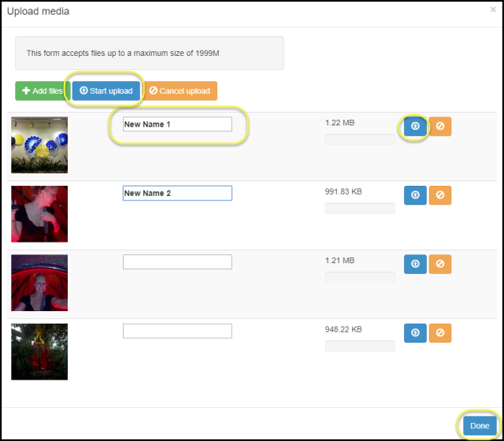This screenshot has height=441, width=504.
Task: Click the dark garden sculpture thumbnail
Action: point(39,352)
